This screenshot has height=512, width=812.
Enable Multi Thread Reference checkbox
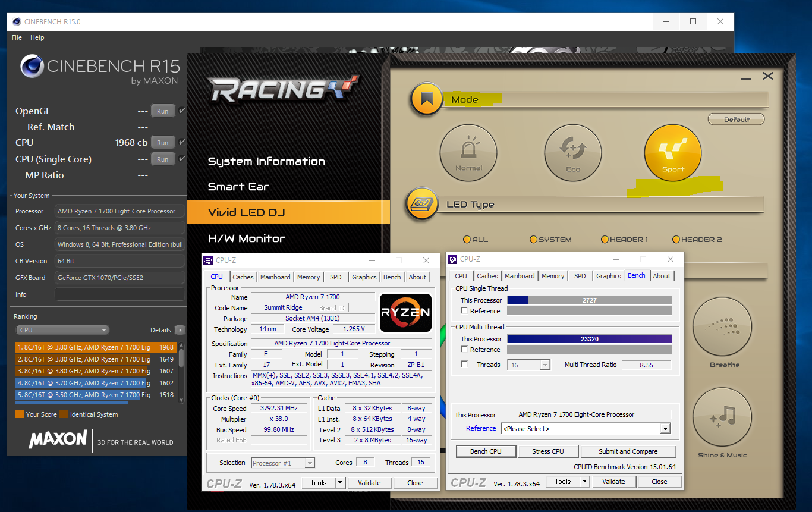(464, 350)
